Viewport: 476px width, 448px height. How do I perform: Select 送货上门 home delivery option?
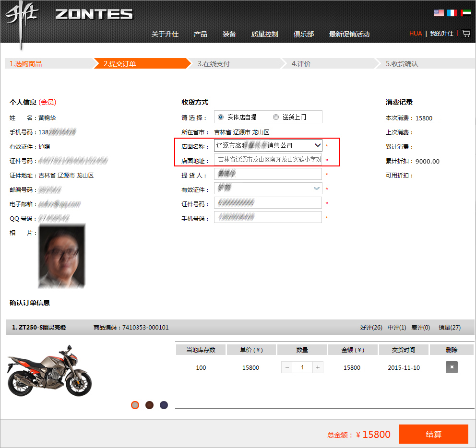[276, 117]
